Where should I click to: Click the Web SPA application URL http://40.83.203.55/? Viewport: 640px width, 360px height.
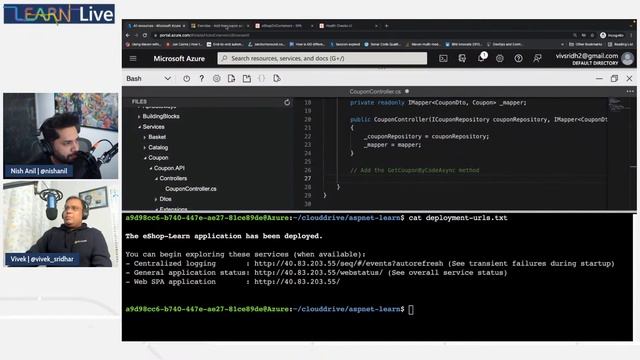pos(297,282)
